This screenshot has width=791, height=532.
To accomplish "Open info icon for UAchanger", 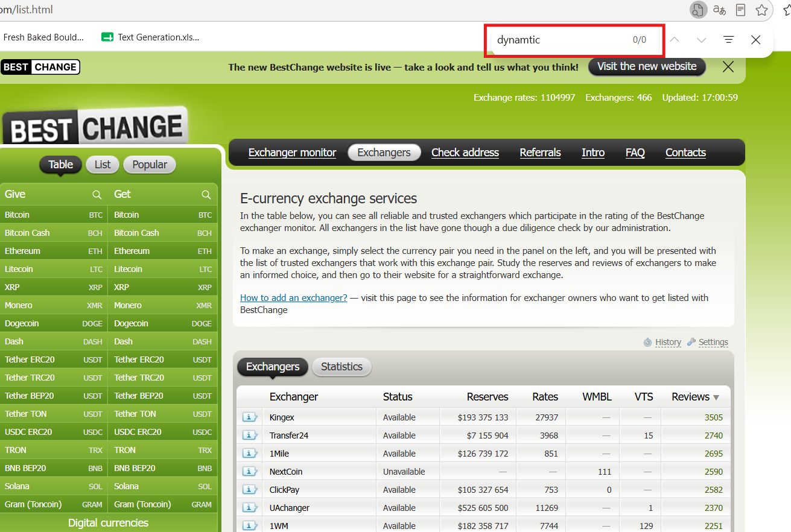I will point(250,508).
